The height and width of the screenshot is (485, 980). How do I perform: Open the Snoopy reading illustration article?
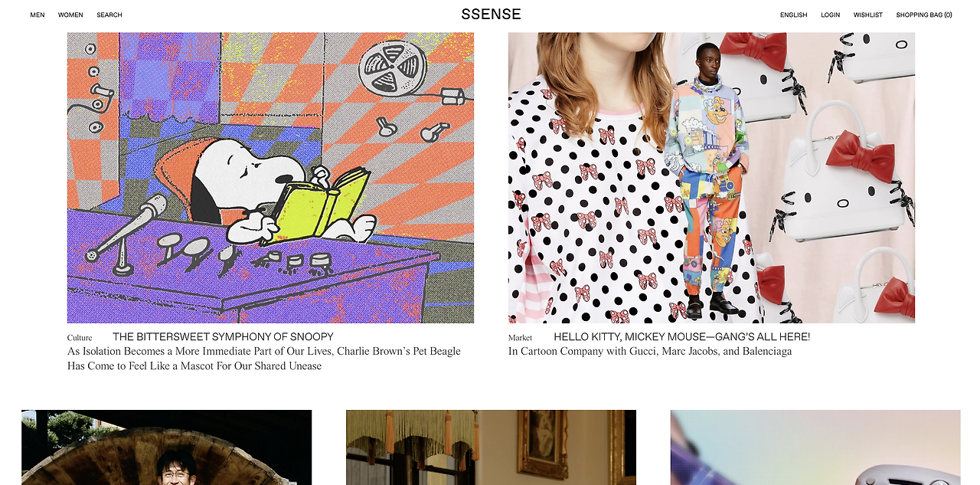coord(270,178)
